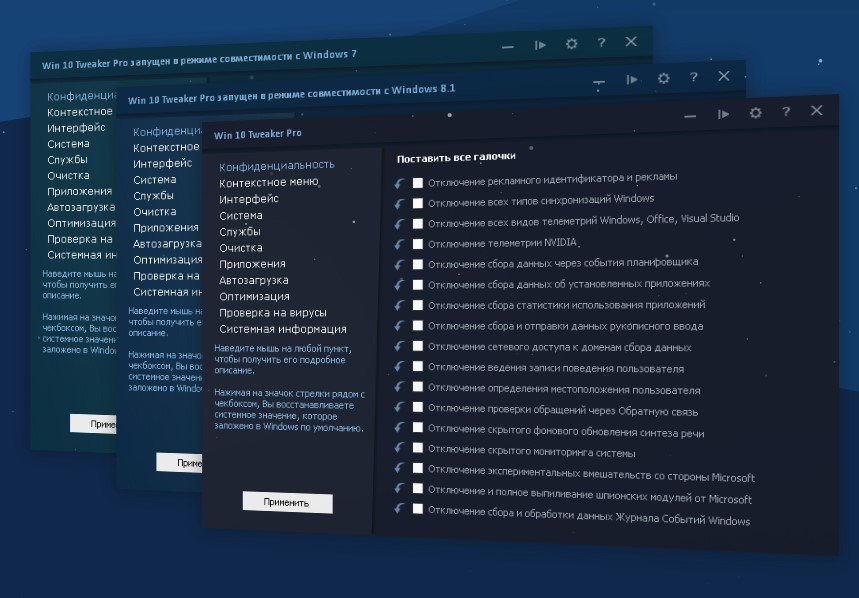Restore default for 'Отключение всех типов синхронизаций Windows'
859x598 pixels.
coord(400,202)
